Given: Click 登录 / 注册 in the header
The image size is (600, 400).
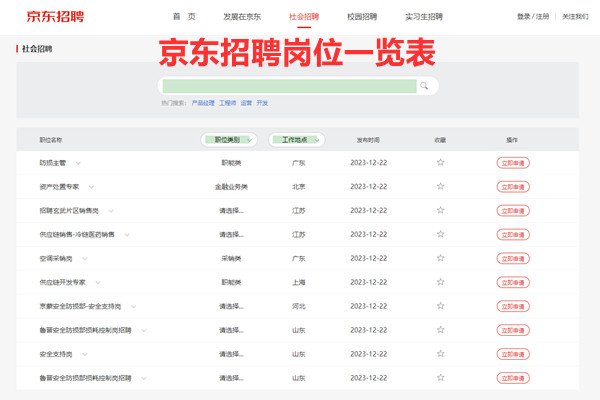Looking at the screenshot, I should (533, 16).
